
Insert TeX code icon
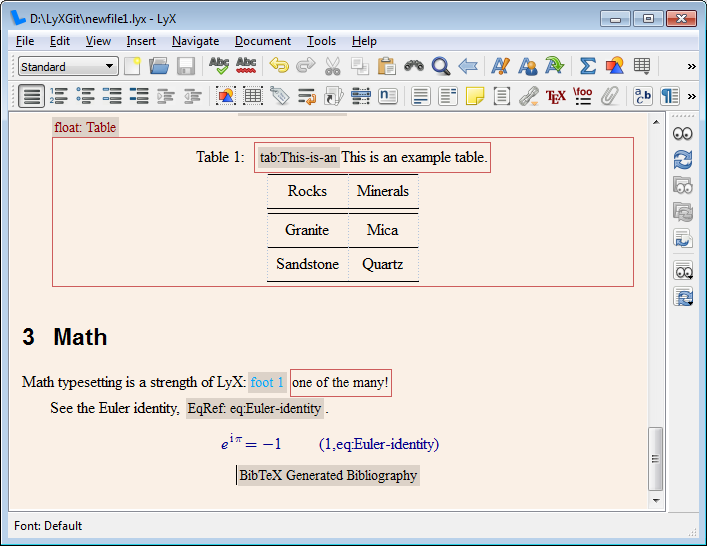(x=556, y=96)
